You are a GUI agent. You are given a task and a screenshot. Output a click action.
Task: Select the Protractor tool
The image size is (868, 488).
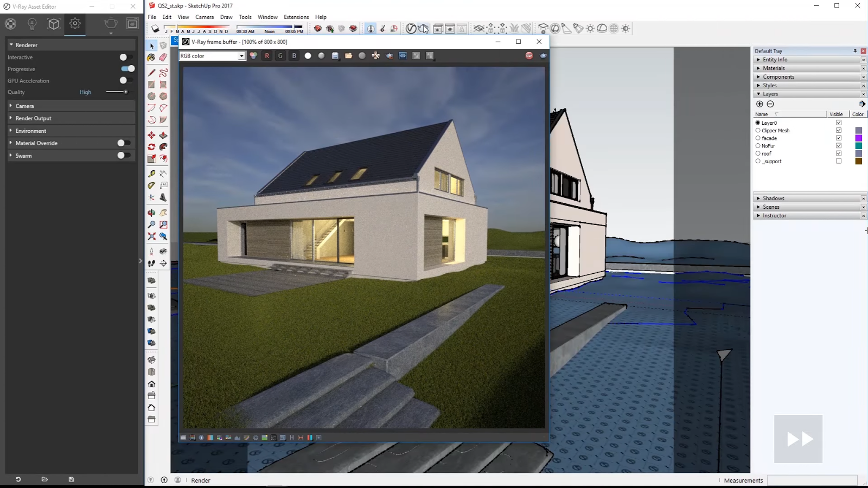(151, 185)
